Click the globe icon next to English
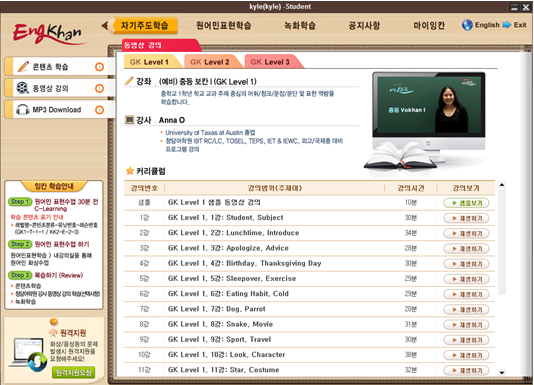 click(x=467, y=25)
